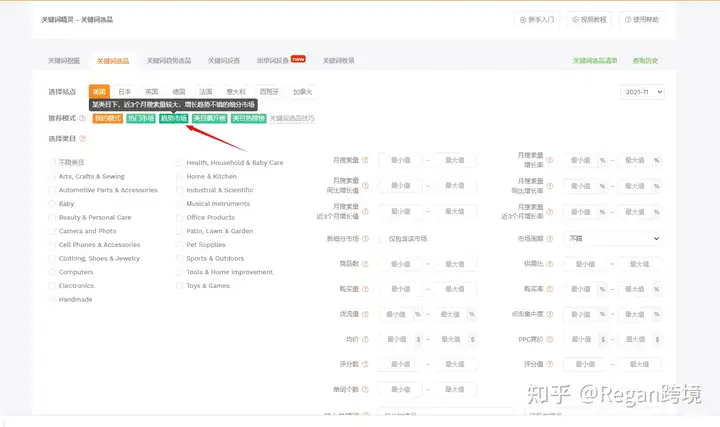Image resolution: width=720 pixels, height=427 pixels.
Task: Open the green history link at top right
Action: pos(645,61)
